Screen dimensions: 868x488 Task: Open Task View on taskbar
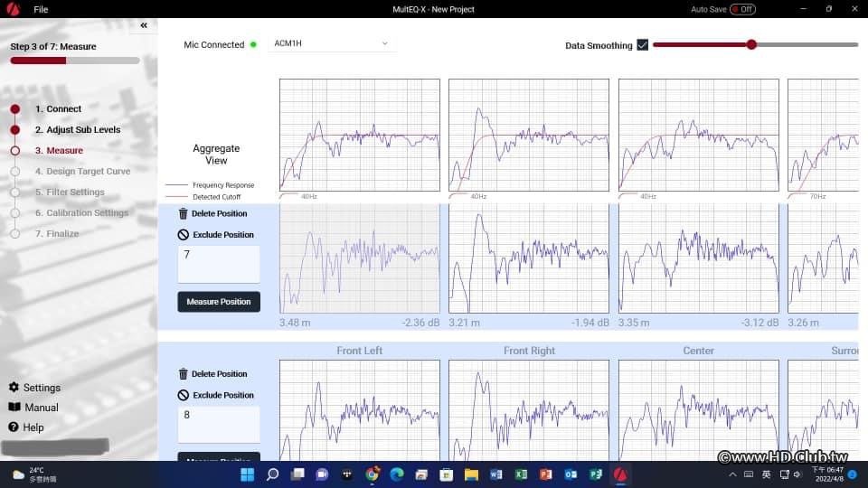[x=297, y=474]
